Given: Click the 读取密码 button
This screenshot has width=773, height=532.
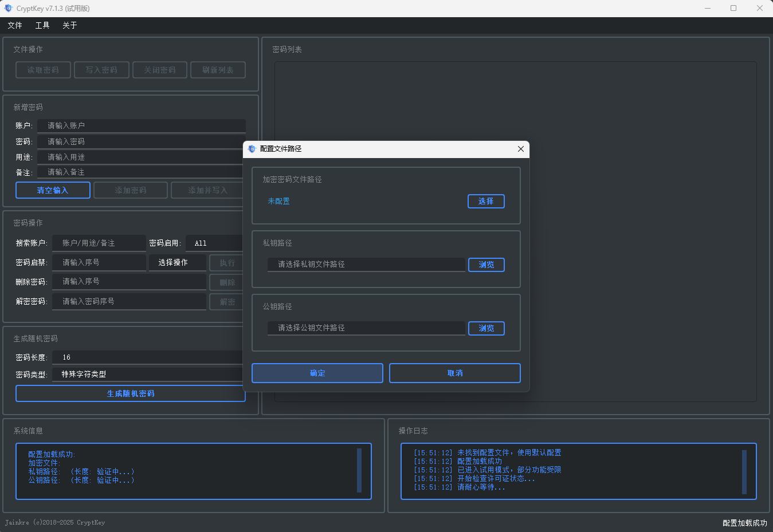Looking at the screenshot, I should tap(43, 70).
